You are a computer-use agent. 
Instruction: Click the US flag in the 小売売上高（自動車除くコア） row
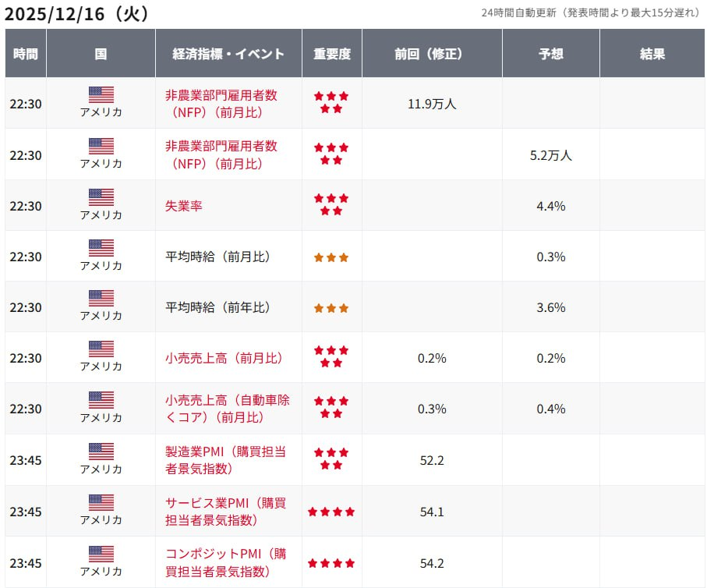click(x=101, y=400)
